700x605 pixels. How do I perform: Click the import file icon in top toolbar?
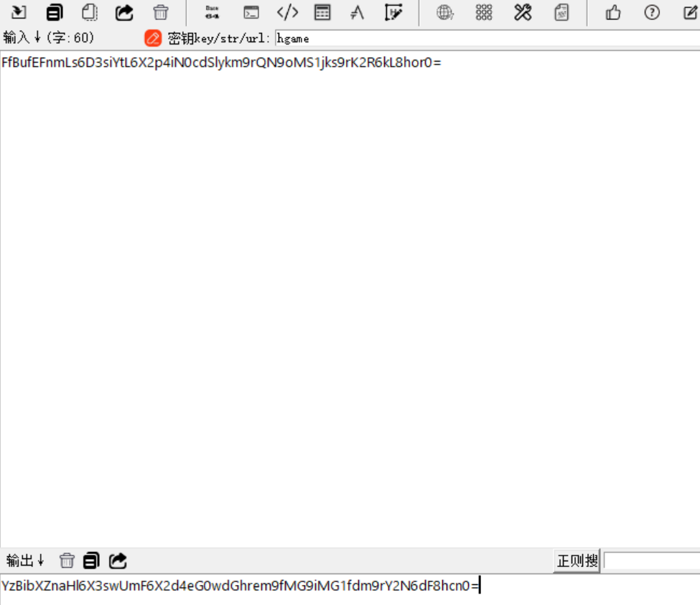coord(19,12)
